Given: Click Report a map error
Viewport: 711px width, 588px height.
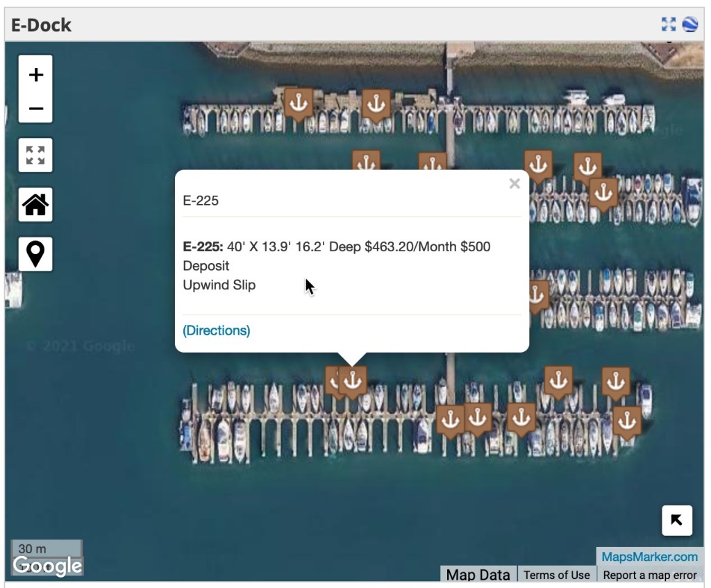Looking at the screenshot, I should click(x=649, y=575).
